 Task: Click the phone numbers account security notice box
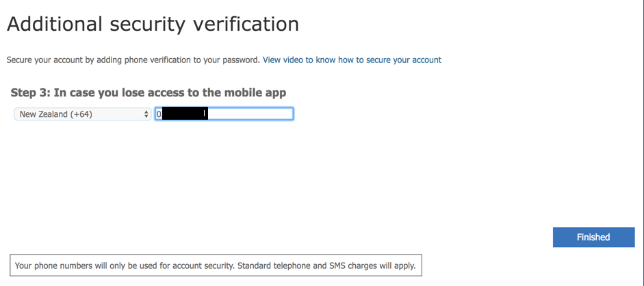coord(216,265)
